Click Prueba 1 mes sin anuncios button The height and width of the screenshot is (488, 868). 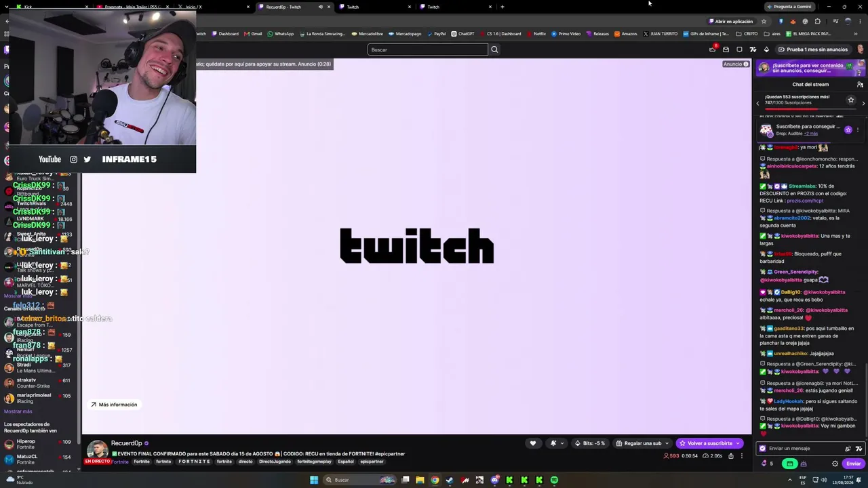(x=812, y=49)
